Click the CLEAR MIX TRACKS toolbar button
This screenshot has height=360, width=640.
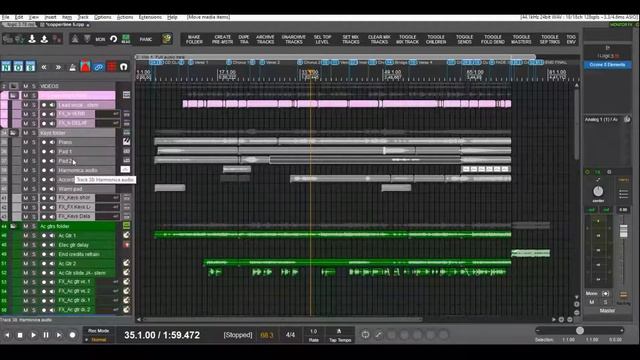tap(379, 39)
